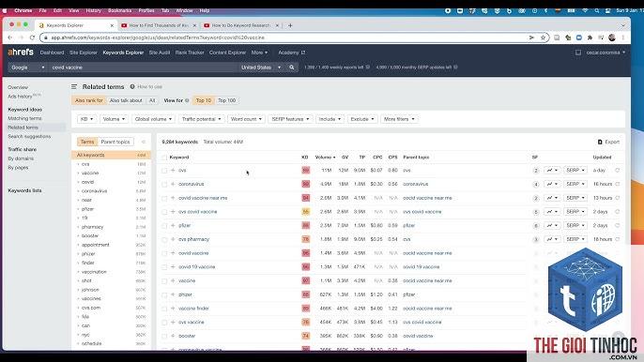644x362 pixels.
Task: Click the yellow KD badge for cvs covid vaccine
Action: point(306,212)
